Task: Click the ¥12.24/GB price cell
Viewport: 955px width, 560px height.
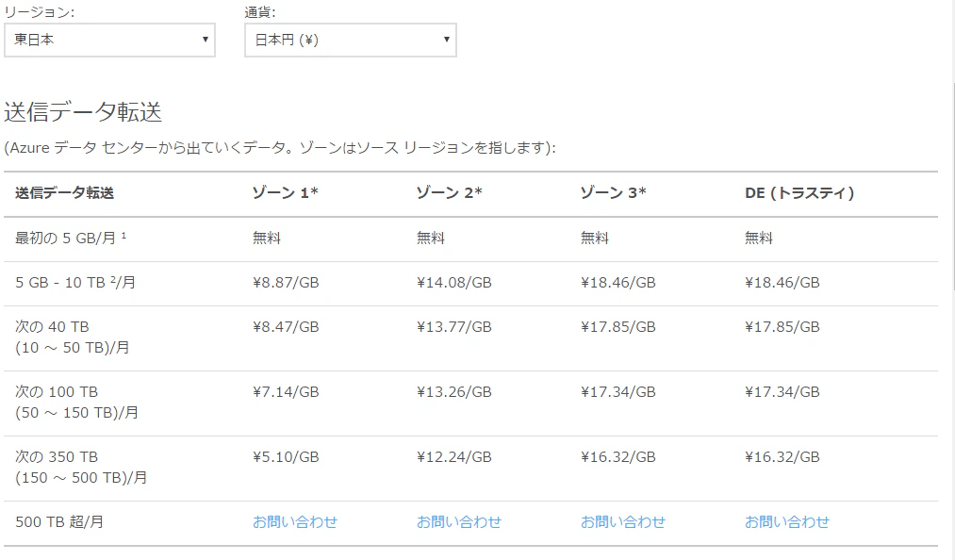Action: point(453,457)
